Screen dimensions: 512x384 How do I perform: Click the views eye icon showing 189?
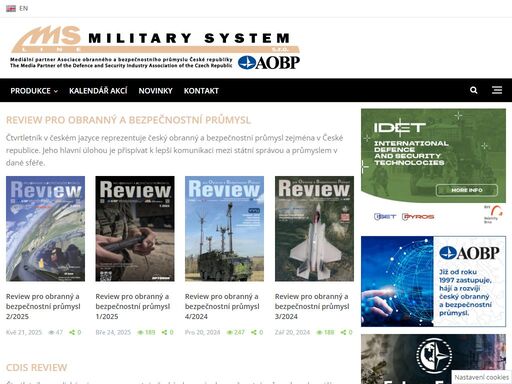pos(141,332)
